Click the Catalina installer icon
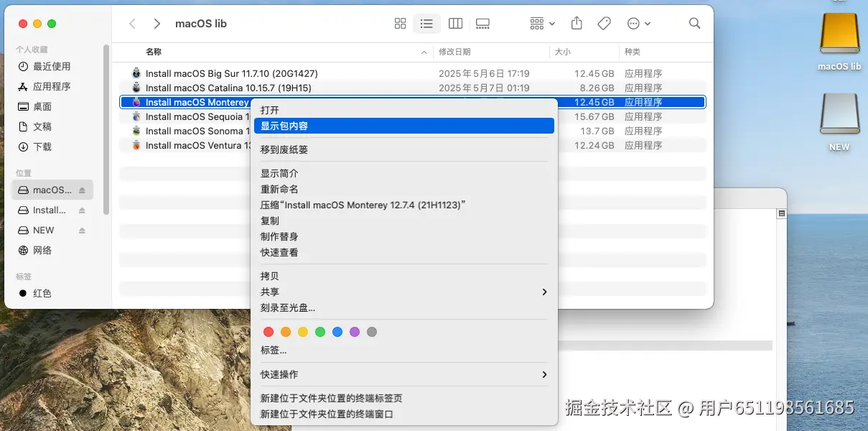Viewport: 868px width, 431px height. tap(136, 88)
